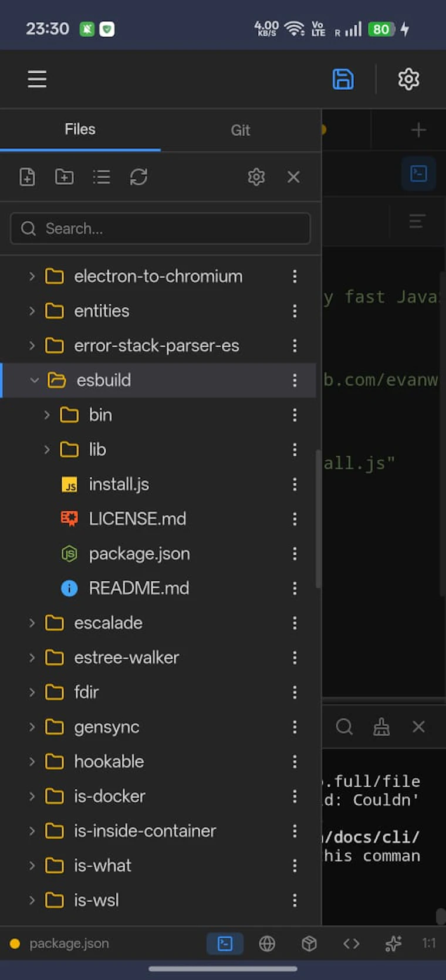Focus the file Search field

coord(160,228)
